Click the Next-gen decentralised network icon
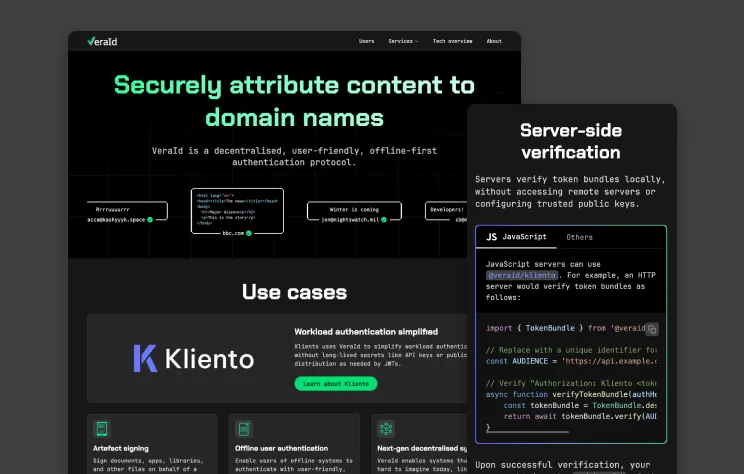 386,429
